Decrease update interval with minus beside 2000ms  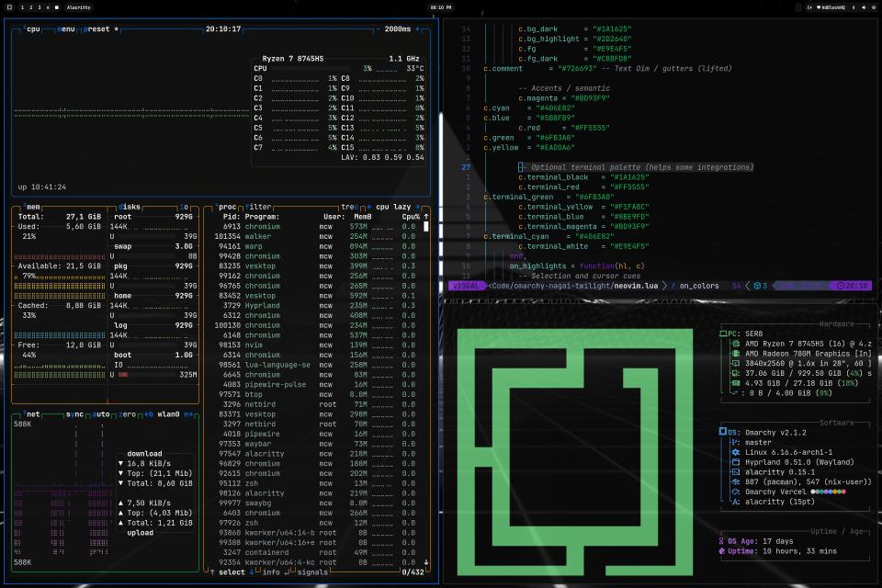pyautogui.click(x=378, y=29)
